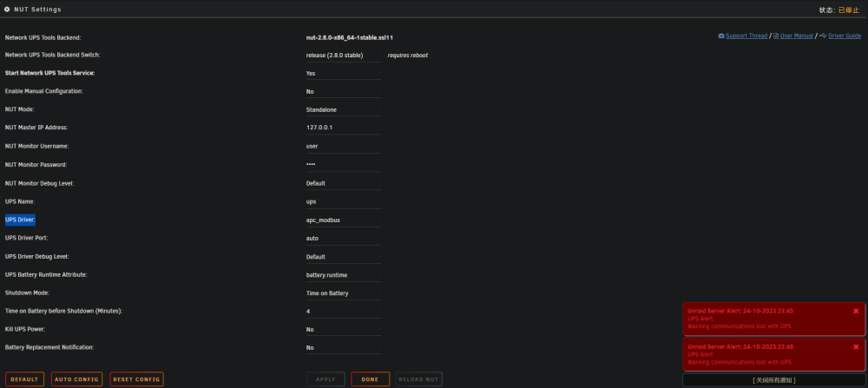Focus the UPS Name field
The image size is (868, 388).
click(343, 202)
